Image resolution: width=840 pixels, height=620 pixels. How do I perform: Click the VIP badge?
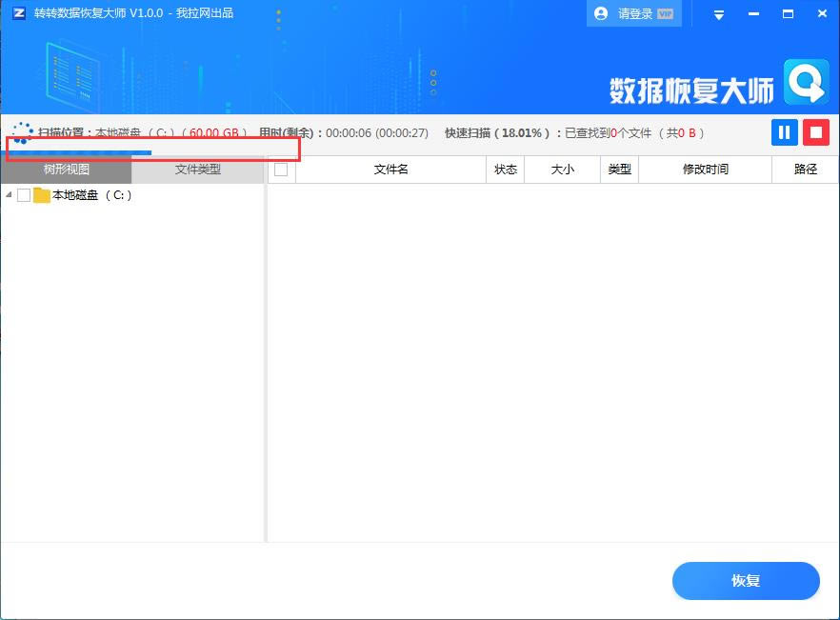[x=665, y=14]
